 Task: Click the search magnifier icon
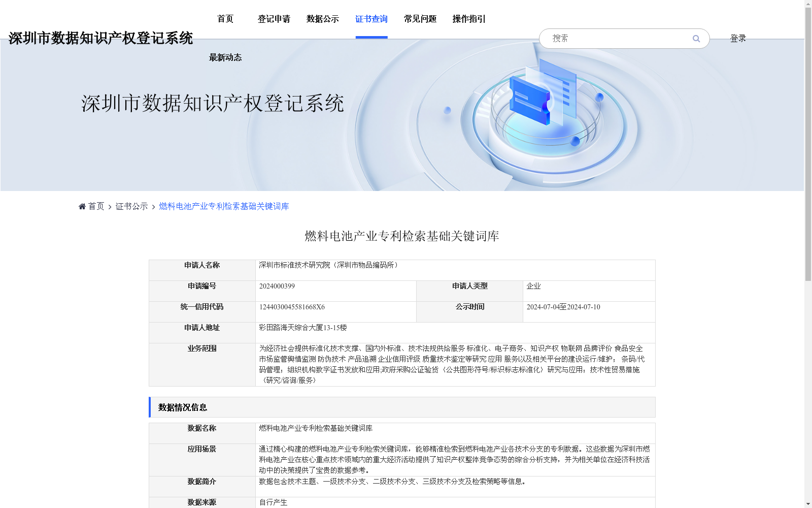pyautogui.click(x=696, y=39)
